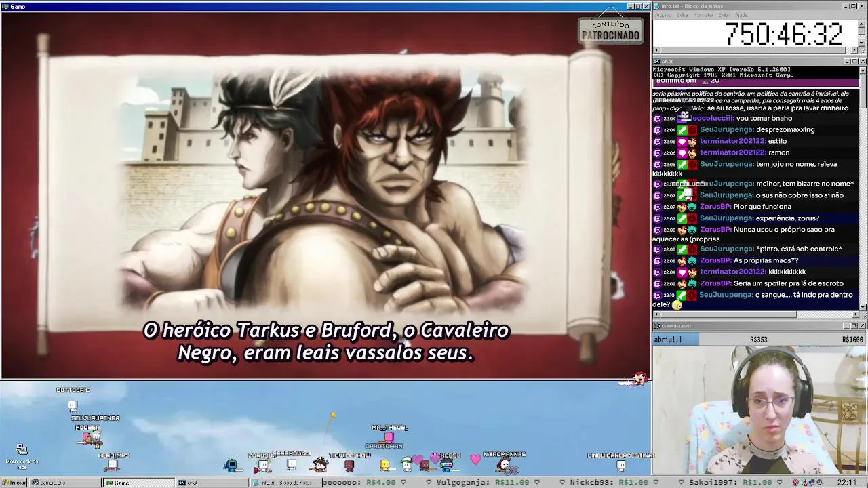
Task: Click the Game window title icon
Action: [x=5, y=6]
